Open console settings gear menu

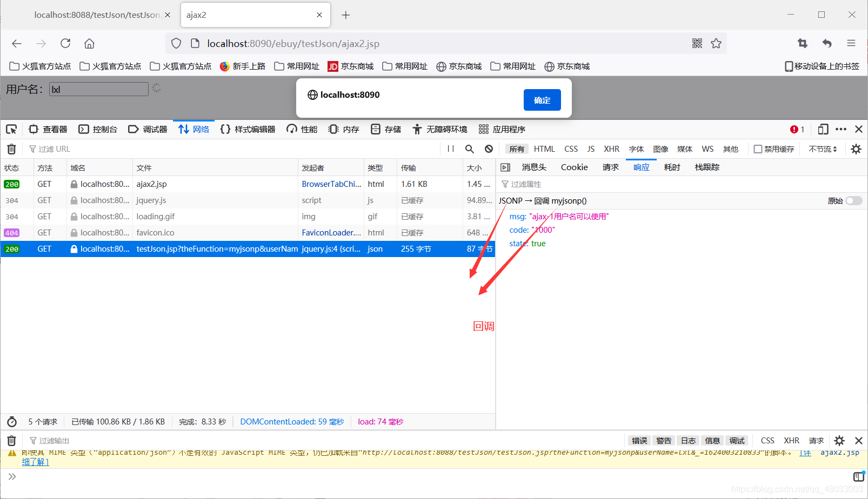tap(839, 441)
